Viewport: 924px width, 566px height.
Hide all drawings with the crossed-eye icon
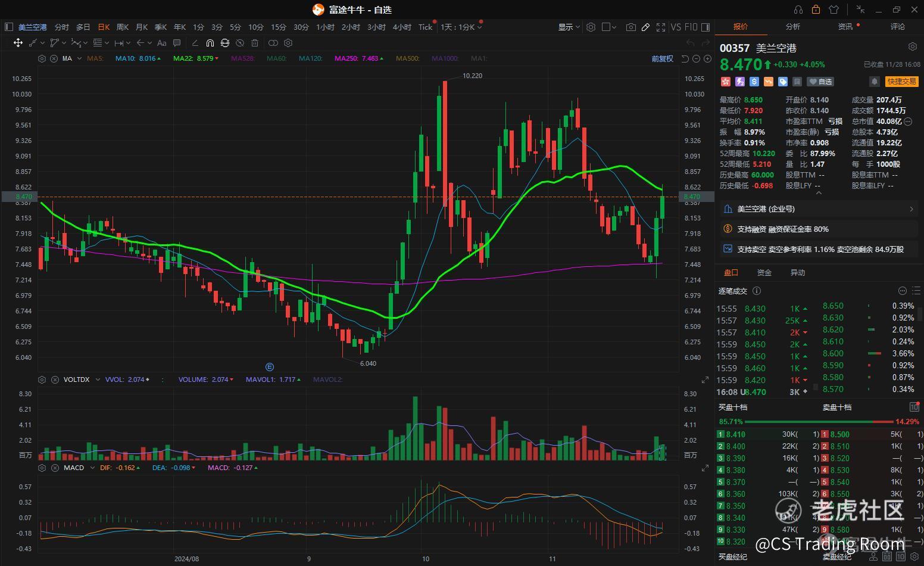(240, 43)
